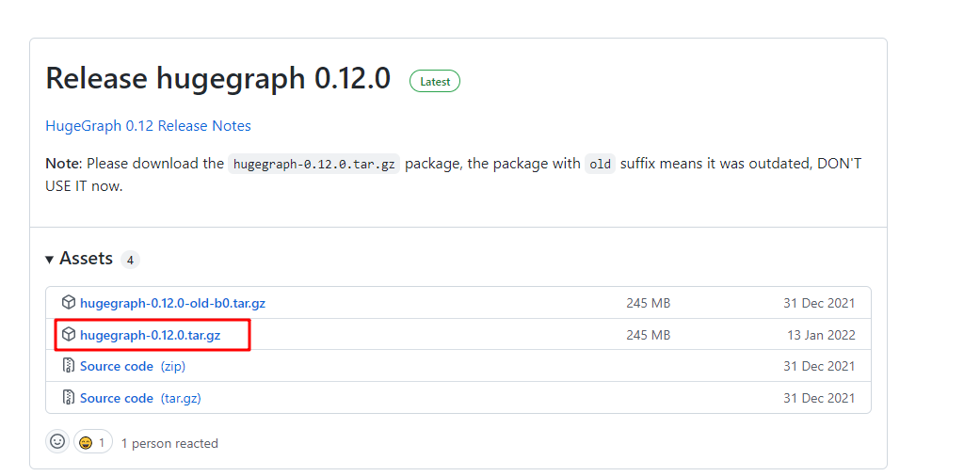Click the file icon beside Source code (tar.gz)
This screenshot has height=476, width=980.
pyautogui.click(x=69, y=398)
